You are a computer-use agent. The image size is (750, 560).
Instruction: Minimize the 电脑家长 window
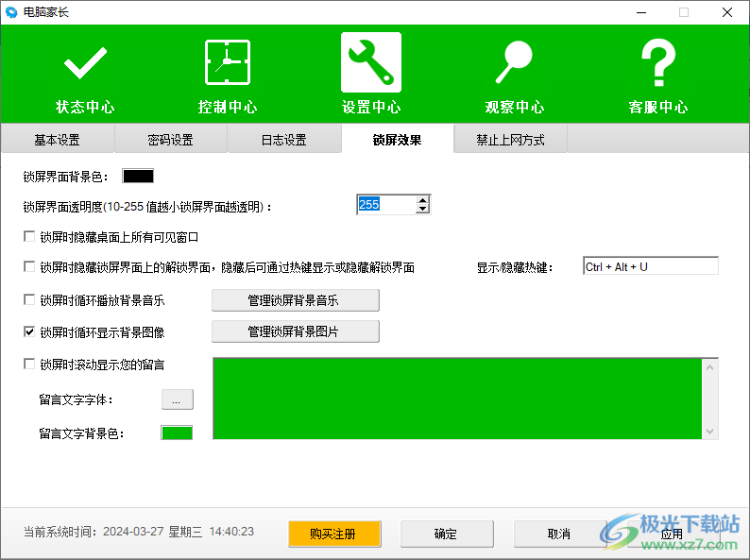641,12
